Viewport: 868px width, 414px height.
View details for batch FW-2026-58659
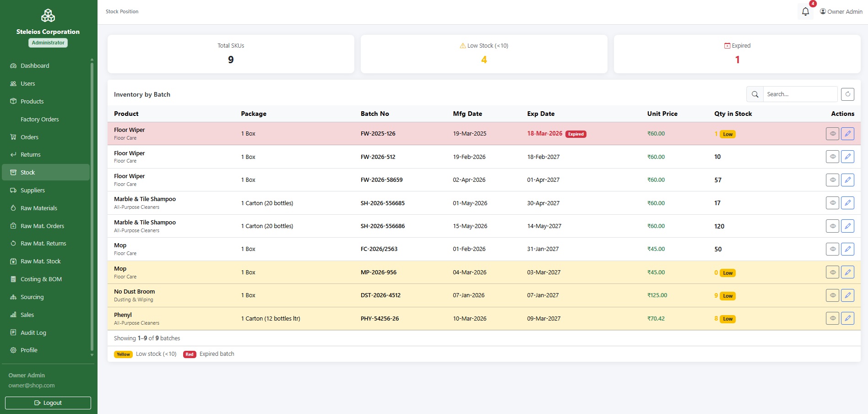point(832,180)
